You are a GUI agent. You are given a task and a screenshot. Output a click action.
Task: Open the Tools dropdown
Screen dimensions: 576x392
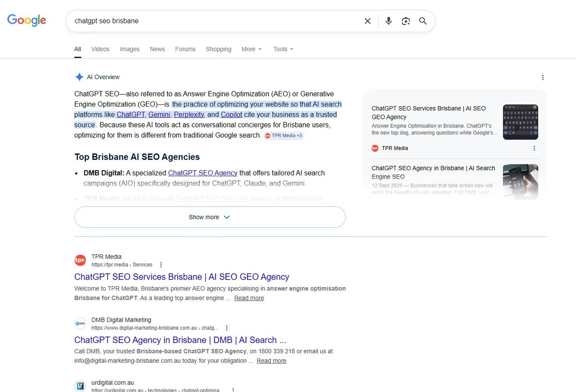click(x=283, y=49)
